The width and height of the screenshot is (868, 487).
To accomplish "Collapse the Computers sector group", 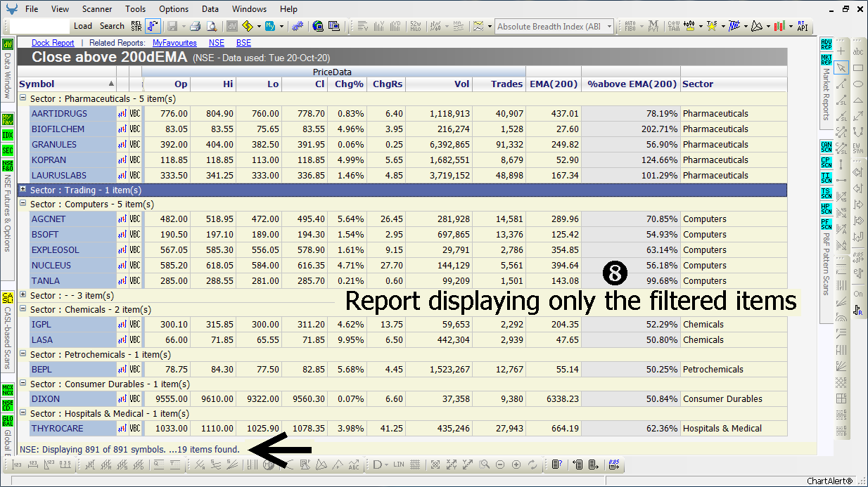I will coord(23,204).
